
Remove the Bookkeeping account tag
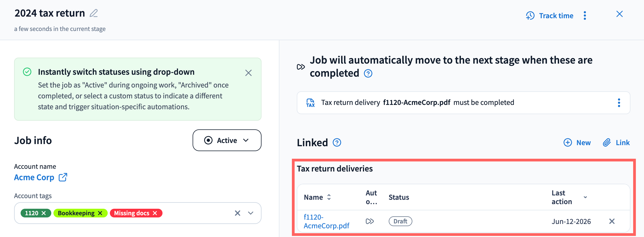click(x=100, y=213)
